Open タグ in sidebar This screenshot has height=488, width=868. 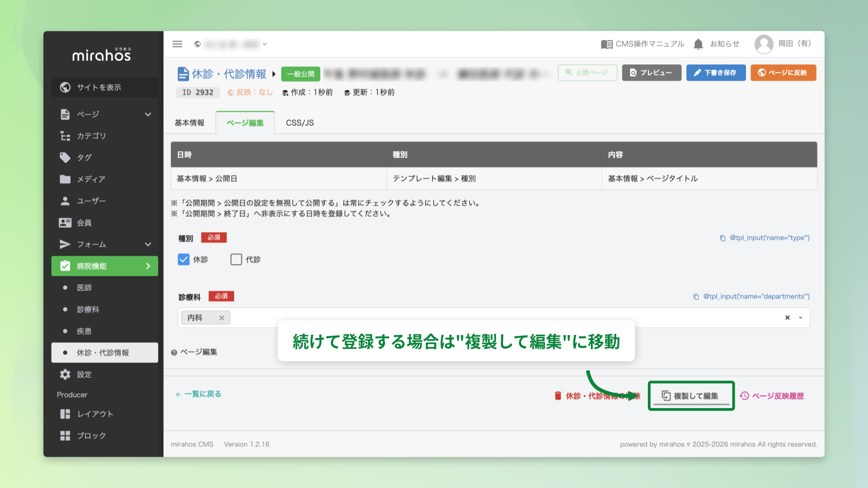point(105,158)
